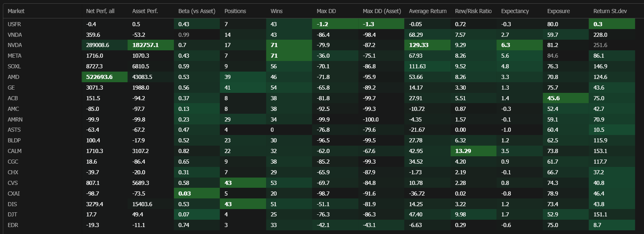Image resolution: width=644 pixels, height=234 pixels.
Task: Click AMD asset performance 43083.5
Action: (142, 77)
